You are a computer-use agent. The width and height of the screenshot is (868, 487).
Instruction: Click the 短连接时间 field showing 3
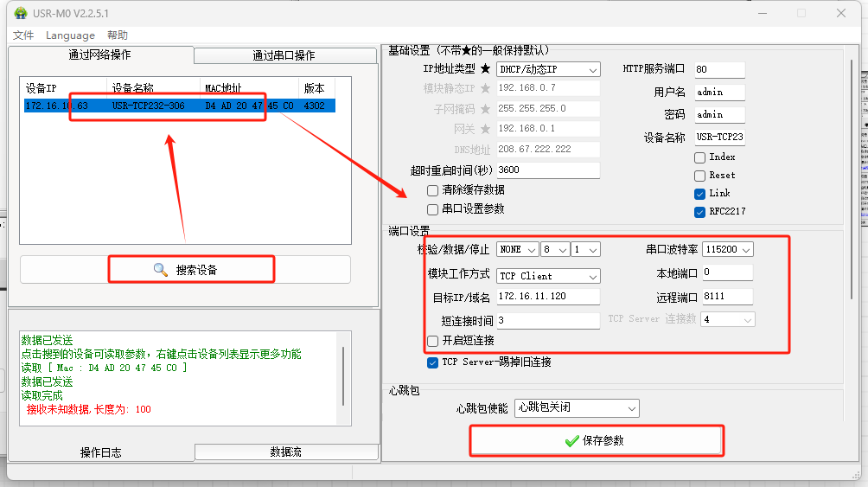[548, 321]
